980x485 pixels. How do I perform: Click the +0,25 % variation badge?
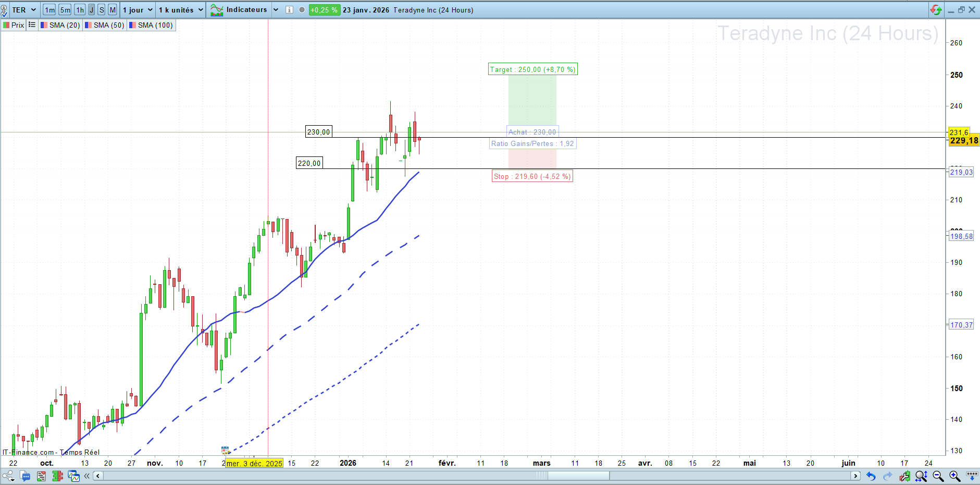324,10
